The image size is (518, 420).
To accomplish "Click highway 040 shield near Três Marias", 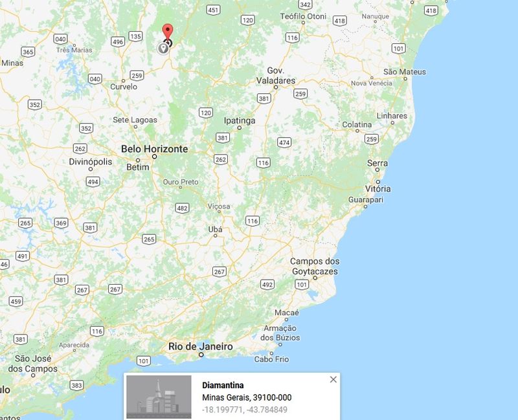I will pos(60,39).
